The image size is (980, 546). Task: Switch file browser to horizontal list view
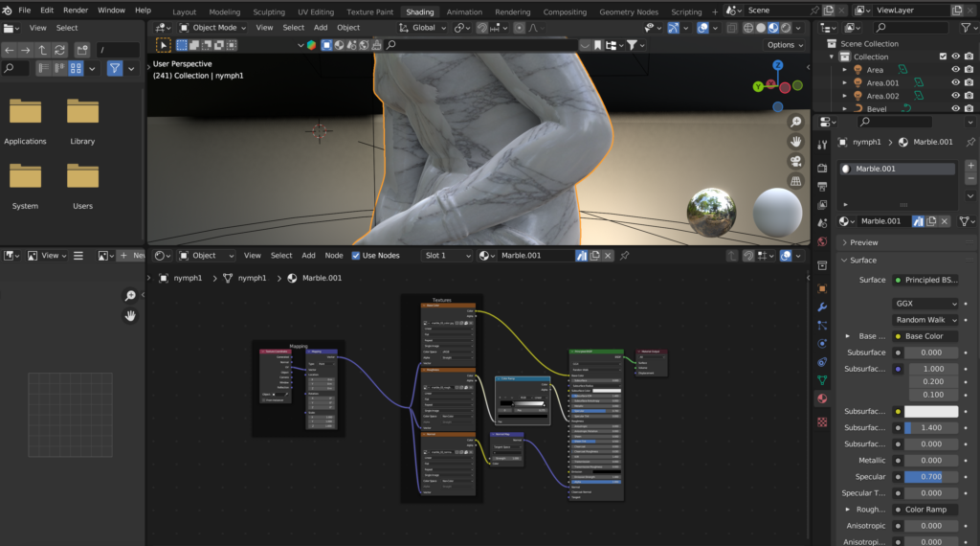59,68
